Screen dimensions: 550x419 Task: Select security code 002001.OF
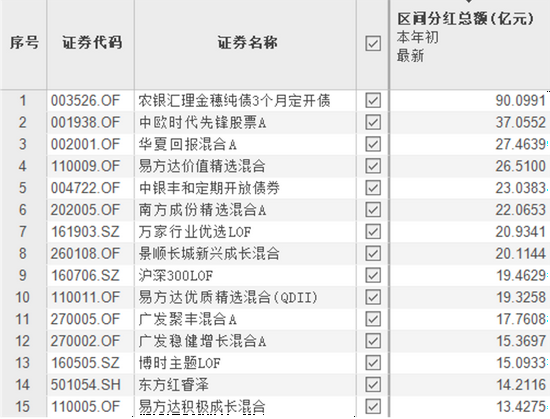pos(85,144)
